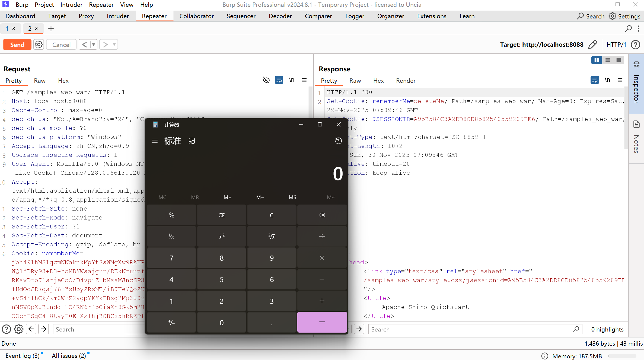
Task: Switch to the Intruder main tab
Action: click(118, 16)
